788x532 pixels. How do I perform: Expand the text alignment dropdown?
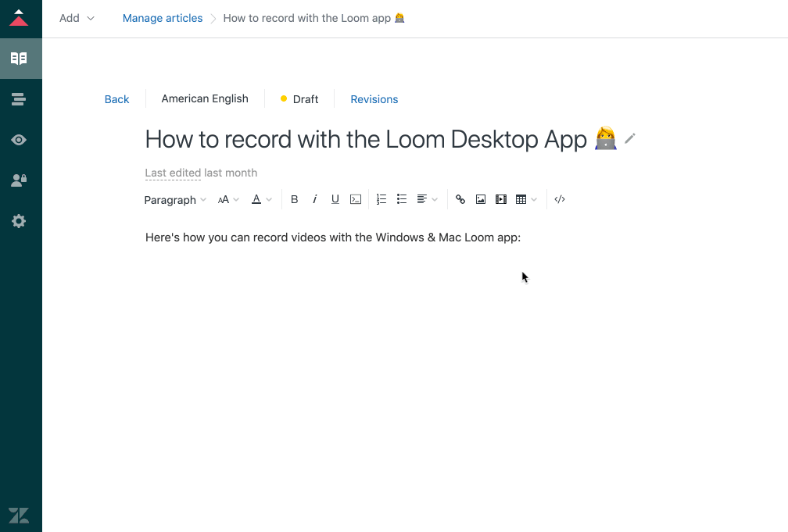(427, 199)
